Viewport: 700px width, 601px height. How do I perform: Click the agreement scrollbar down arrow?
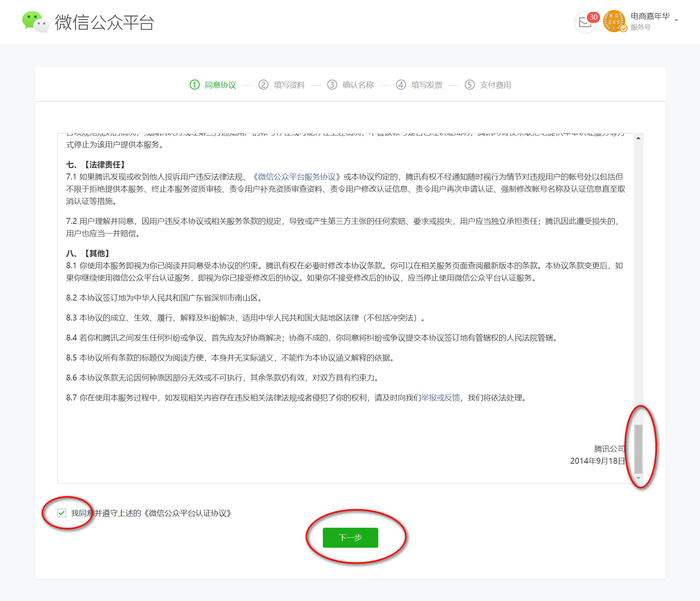click(638, 479)
